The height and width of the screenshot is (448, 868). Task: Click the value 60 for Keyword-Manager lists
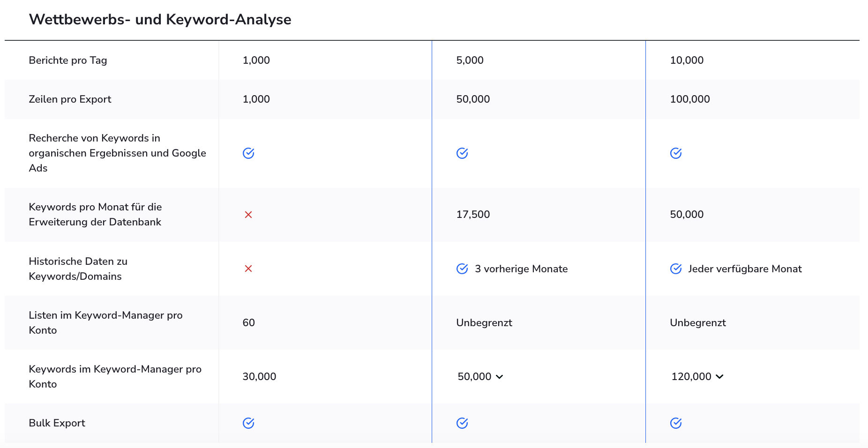click(x=249, y=322)
